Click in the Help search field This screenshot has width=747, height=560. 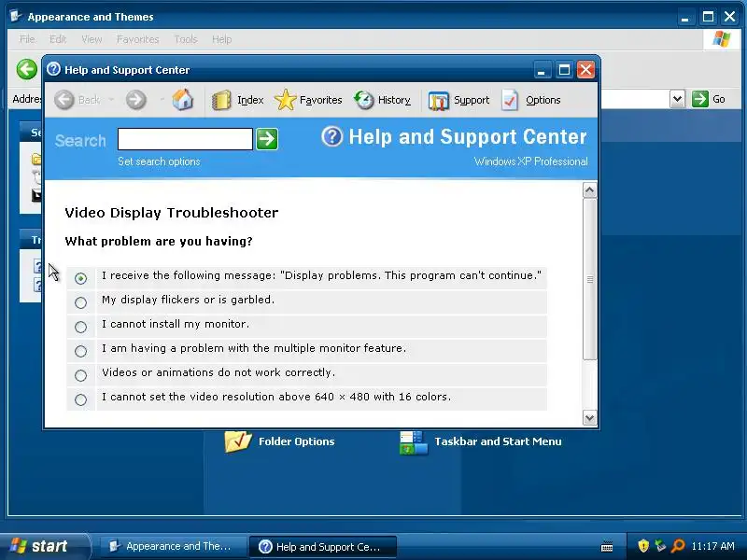click(x=185, y=138)
